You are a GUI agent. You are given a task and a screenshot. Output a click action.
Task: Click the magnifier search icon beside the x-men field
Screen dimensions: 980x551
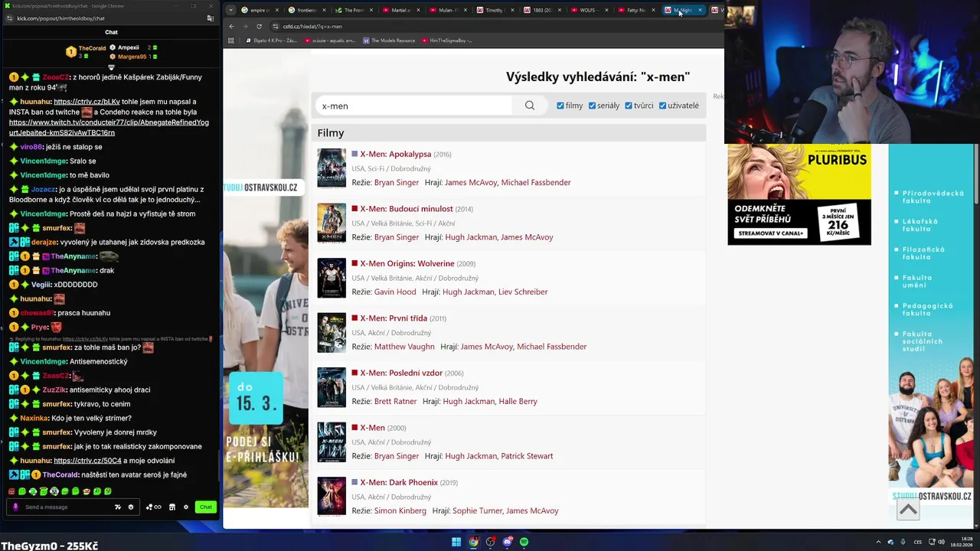(530, 106)
